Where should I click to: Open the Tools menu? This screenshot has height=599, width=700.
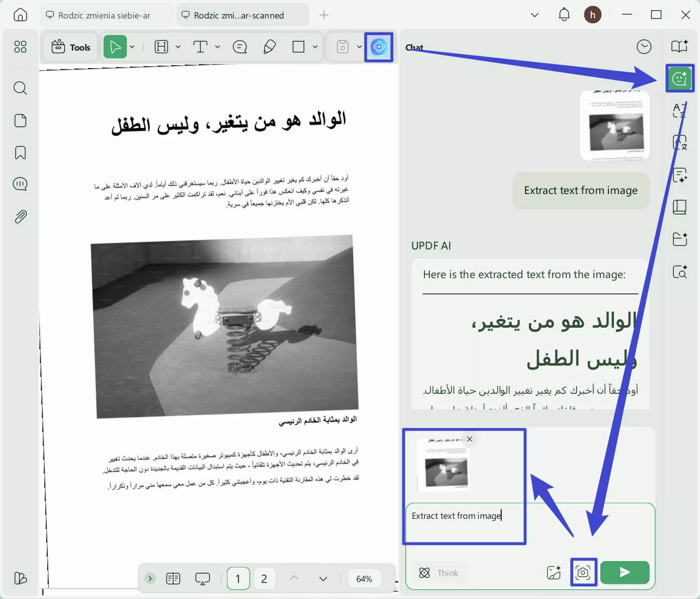(x=70, y=47)
